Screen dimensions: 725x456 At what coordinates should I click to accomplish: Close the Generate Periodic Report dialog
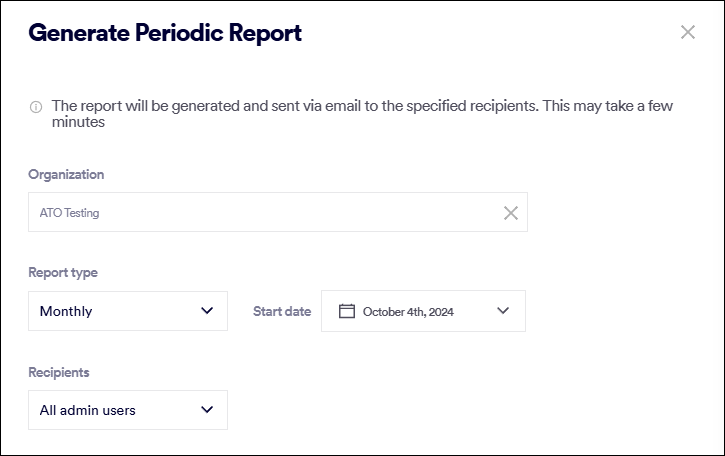688,32
